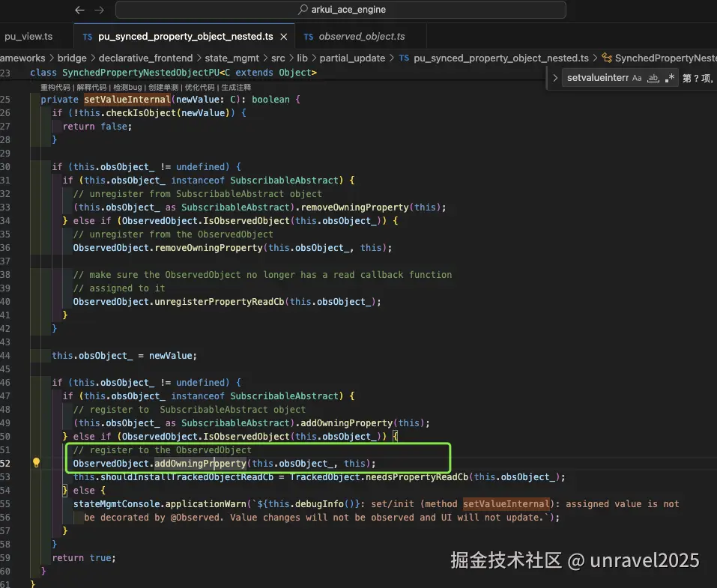Select the pu_synced_property_object_nested.ts tab
717x588 pixels.
pos(185,36)
